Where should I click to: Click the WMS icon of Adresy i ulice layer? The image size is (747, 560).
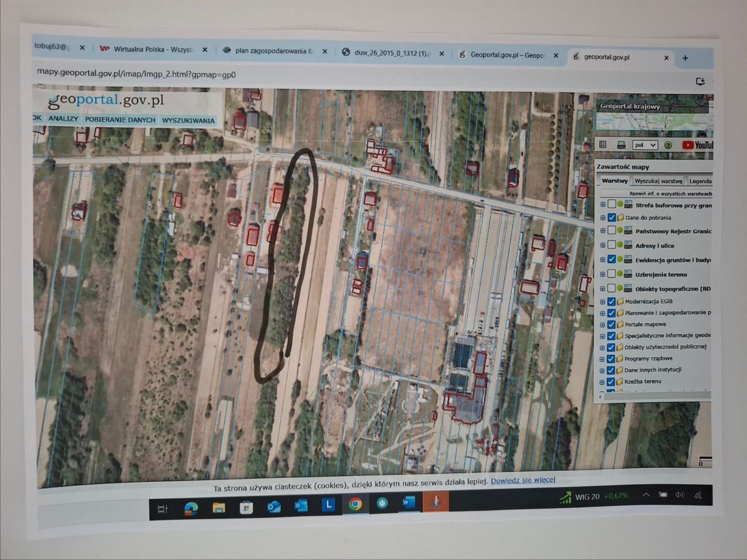(x=629, y=246)
